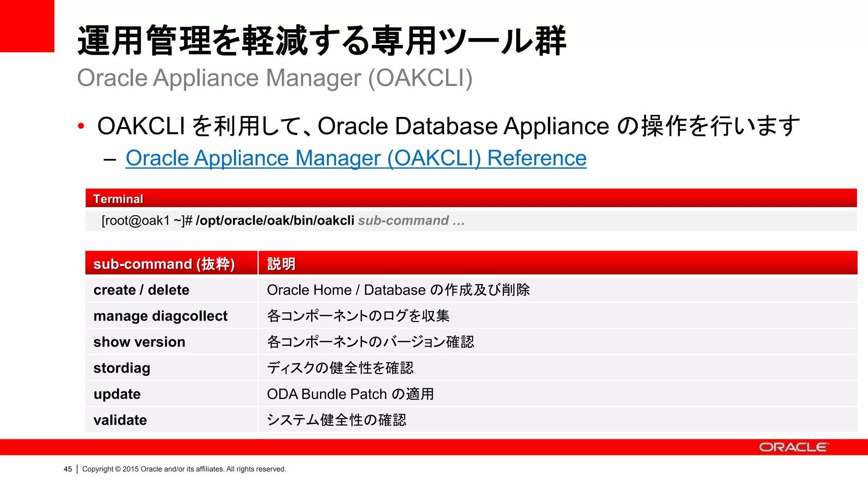
Task: Click the 'sub-command (抜粋)' column header
Action: coord(171,263)
